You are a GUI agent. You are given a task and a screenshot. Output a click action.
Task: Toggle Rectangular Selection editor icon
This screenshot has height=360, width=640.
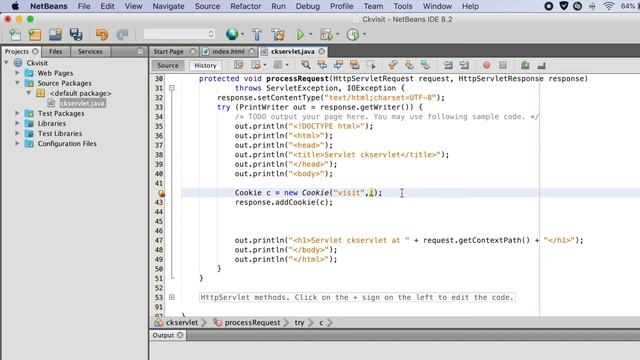(371, 65)
